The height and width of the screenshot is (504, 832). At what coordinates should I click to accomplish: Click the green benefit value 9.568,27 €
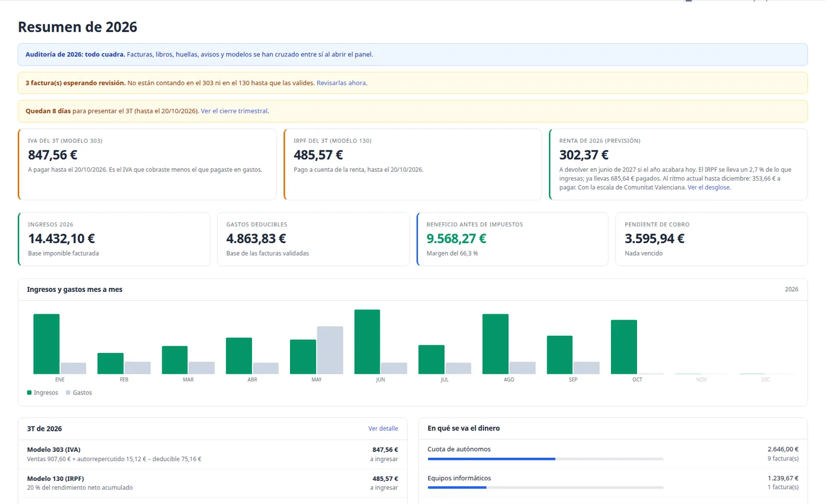pyautogui.click(x=456, y=239)
